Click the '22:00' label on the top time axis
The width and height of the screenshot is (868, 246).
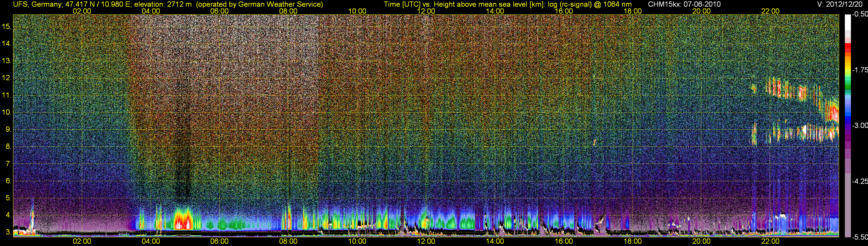click(x=770, y=11)
